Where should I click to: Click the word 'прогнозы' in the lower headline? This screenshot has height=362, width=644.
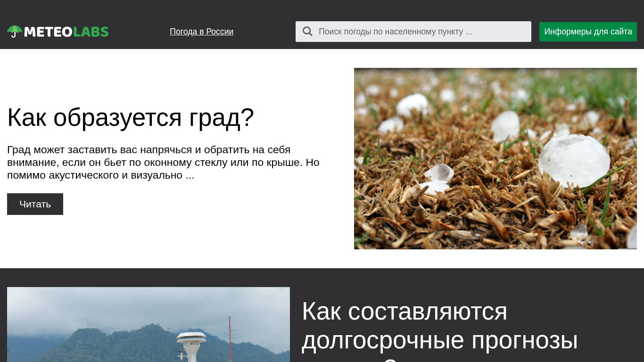524,340
